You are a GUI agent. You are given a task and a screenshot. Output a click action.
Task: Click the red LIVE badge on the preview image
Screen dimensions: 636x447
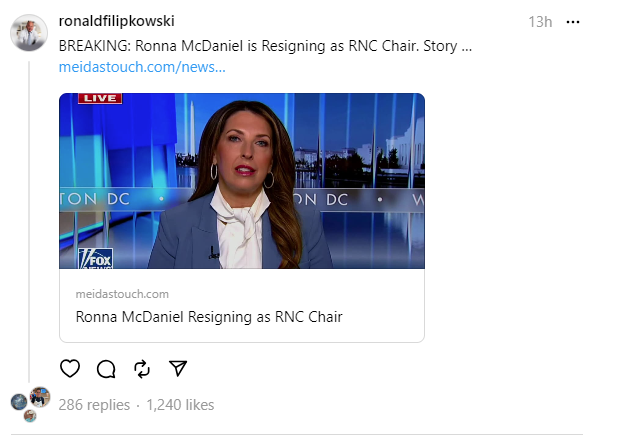[100, 98]
